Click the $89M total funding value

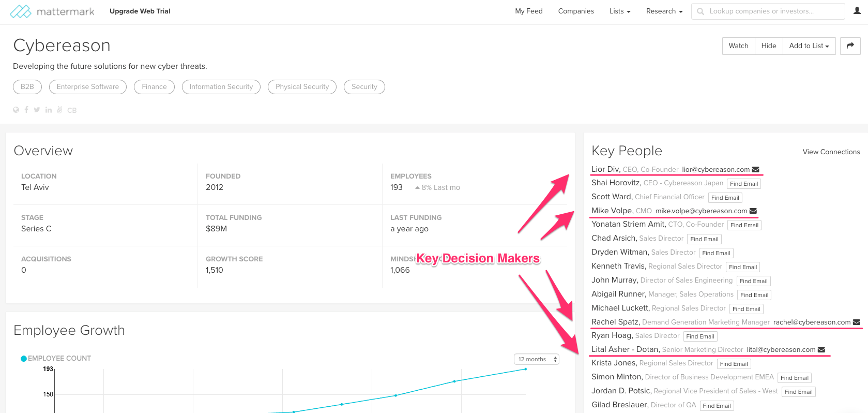coord(216,229)
